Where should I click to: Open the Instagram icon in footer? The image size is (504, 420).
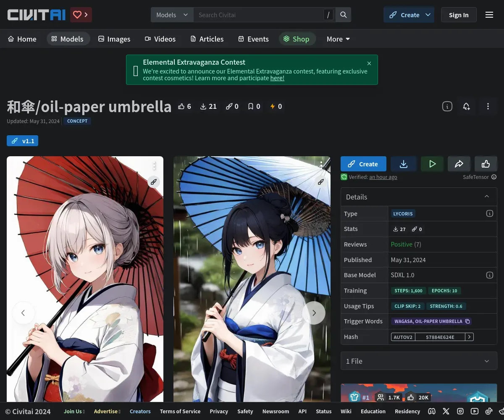(x=460, y=412)
